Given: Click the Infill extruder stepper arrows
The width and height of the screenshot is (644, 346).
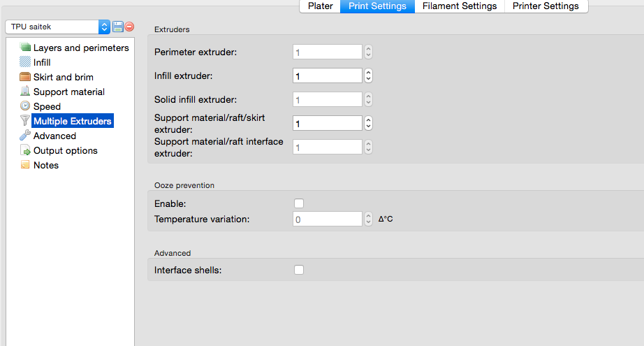Looking at the screenshot, I should click(369, 75).
